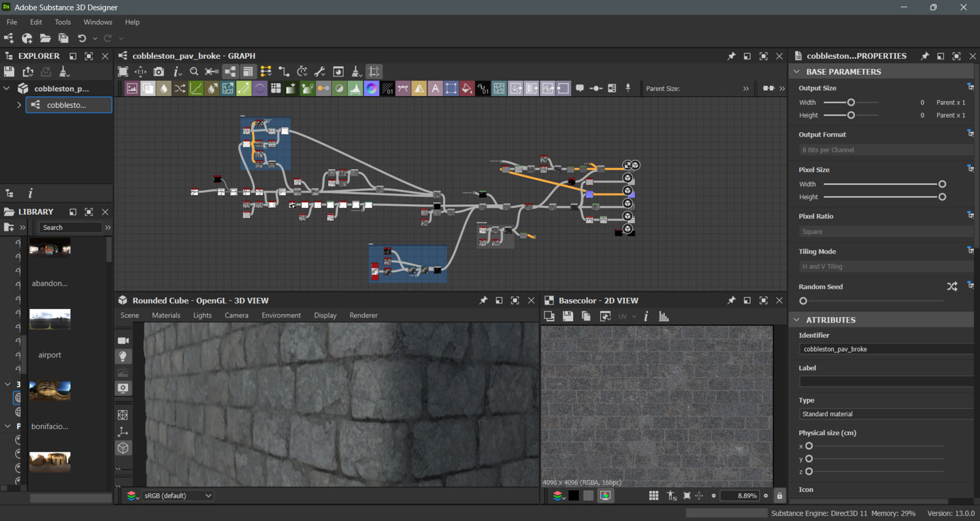The image size is (980, 521).
Task: Open the Windows menu
Action: [x=98, y=22]
